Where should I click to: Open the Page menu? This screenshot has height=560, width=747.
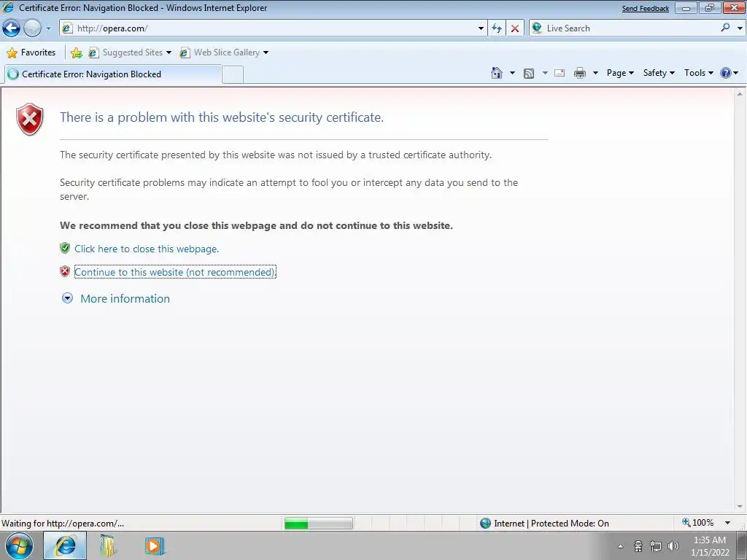pyautogui.click(x=620, y=73)
